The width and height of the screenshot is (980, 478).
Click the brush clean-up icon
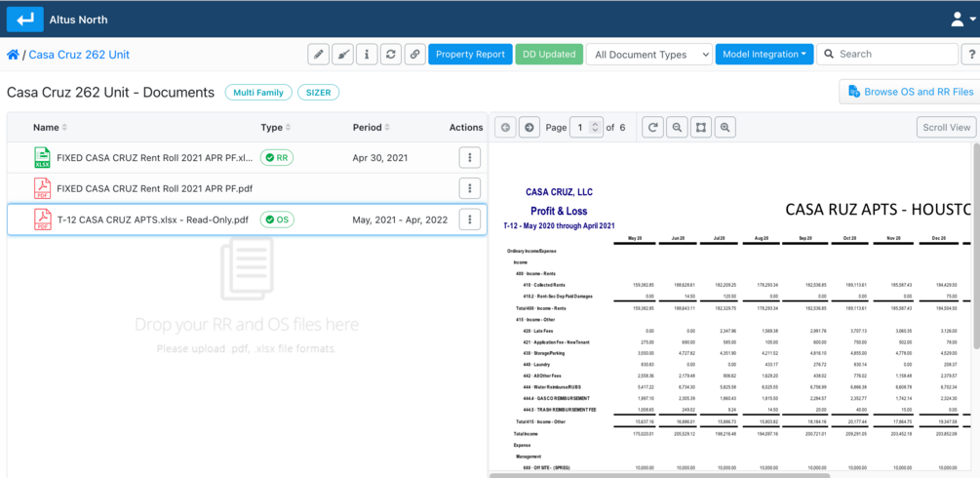pos(342,55)
